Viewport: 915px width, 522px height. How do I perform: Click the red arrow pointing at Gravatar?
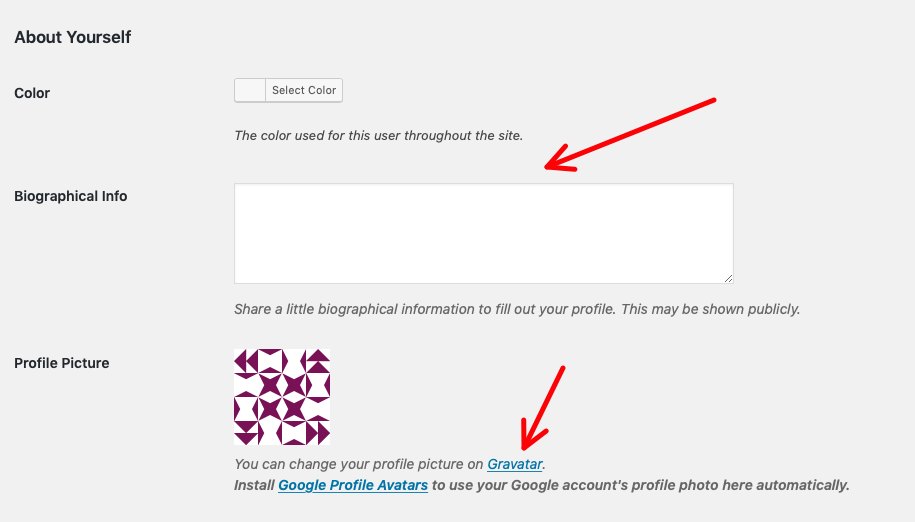[x=543, y=407]
